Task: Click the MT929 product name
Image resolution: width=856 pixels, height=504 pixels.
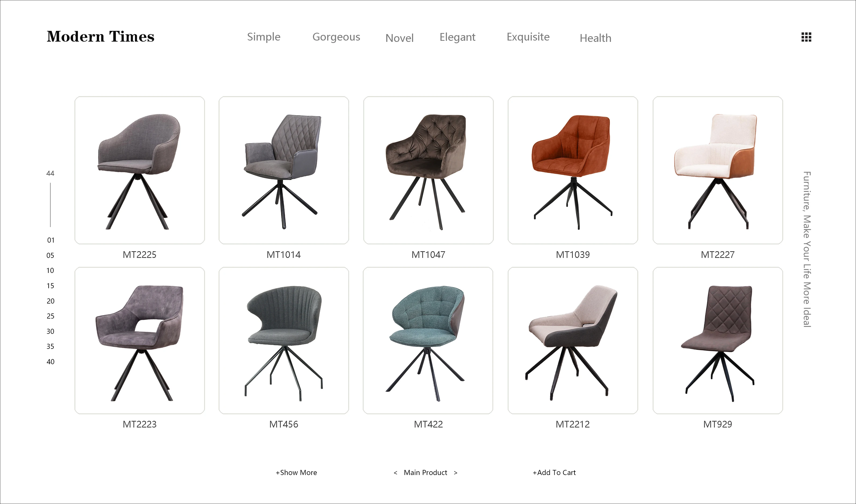Action: (x=717, y=424)
